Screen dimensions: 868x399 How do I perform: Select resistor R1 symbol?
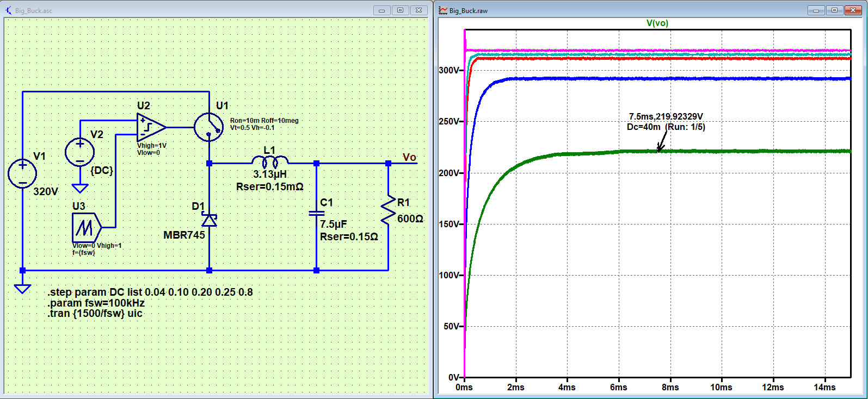(388, 210)
